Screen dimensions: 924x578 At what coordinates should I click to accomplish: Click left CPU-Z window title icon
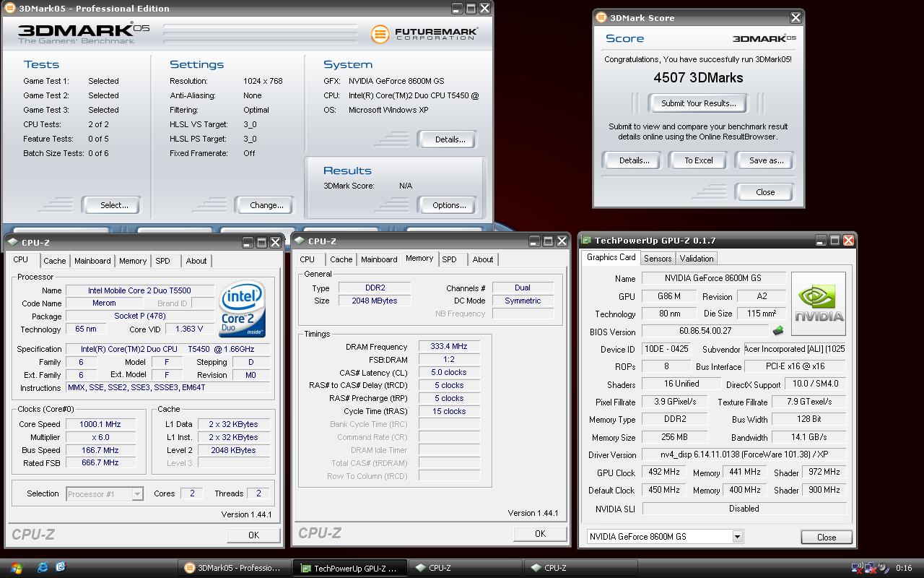[14, 243]
